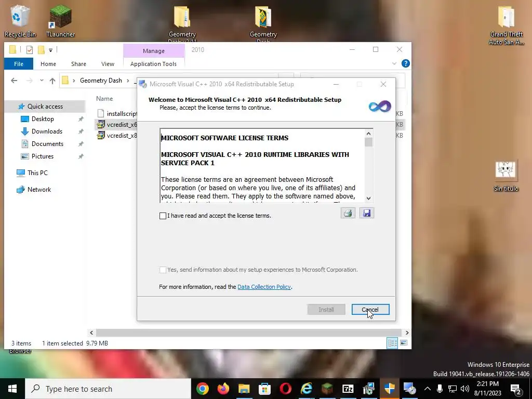Click New Folder icon in title bar
Viewport: 532px width, 399px height.
point(41,50)
